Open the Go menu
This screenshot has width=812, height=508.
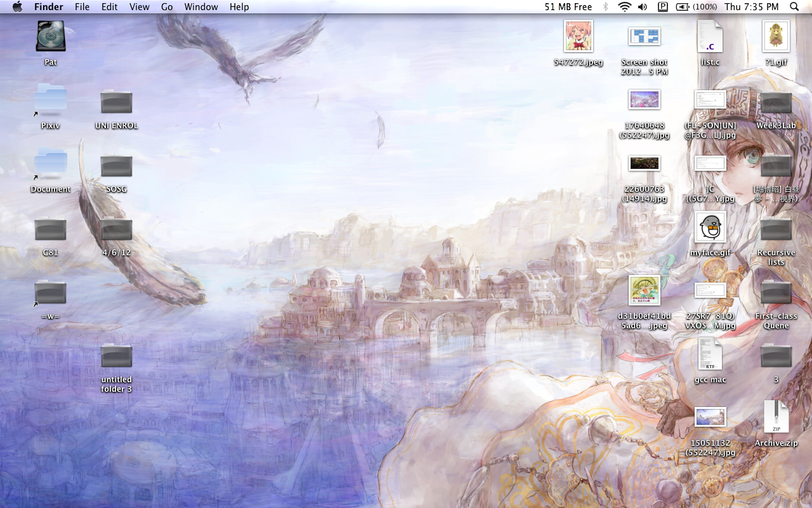click(x=167, y=7)
